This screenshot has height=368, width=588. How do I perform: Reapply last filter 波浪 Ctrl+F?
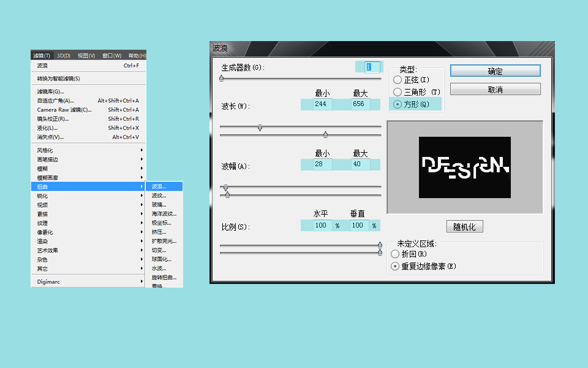coord(88,66)
